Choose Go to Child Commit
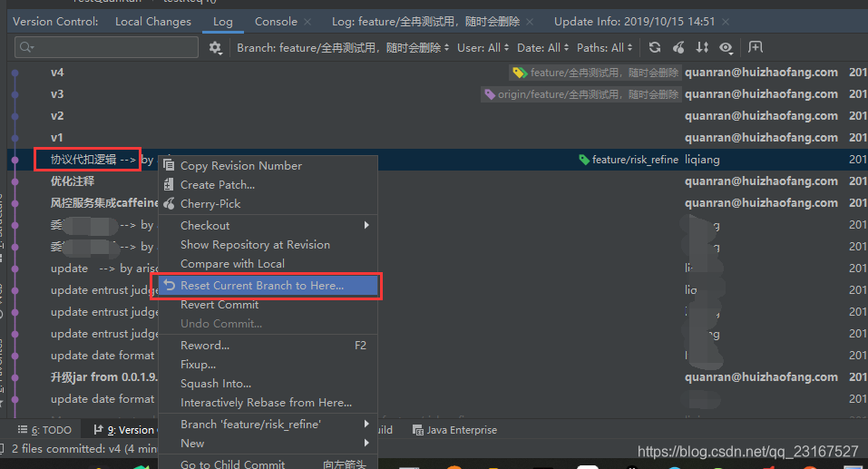 (x=268, y=464)
